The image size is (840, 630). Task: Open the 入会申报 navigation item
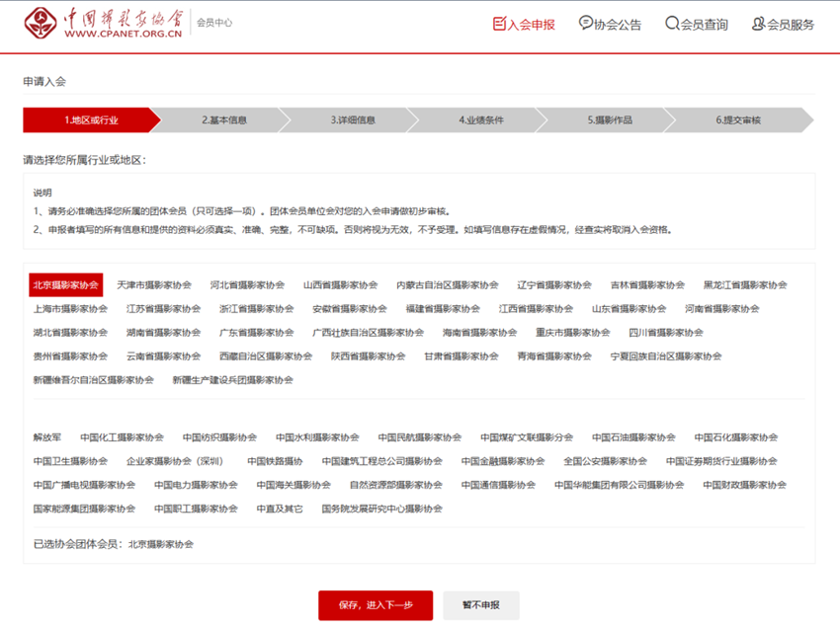524,24
